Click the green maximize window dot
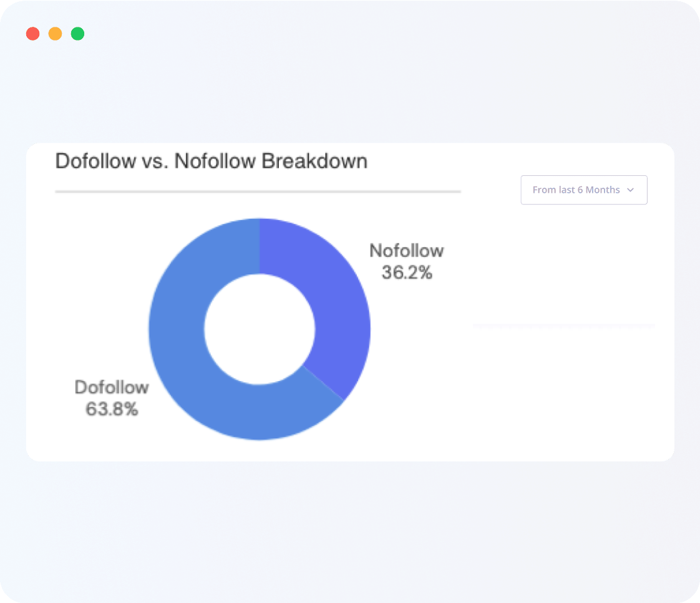The height and width of the screenshot is (603, 700). click(77, 34)
